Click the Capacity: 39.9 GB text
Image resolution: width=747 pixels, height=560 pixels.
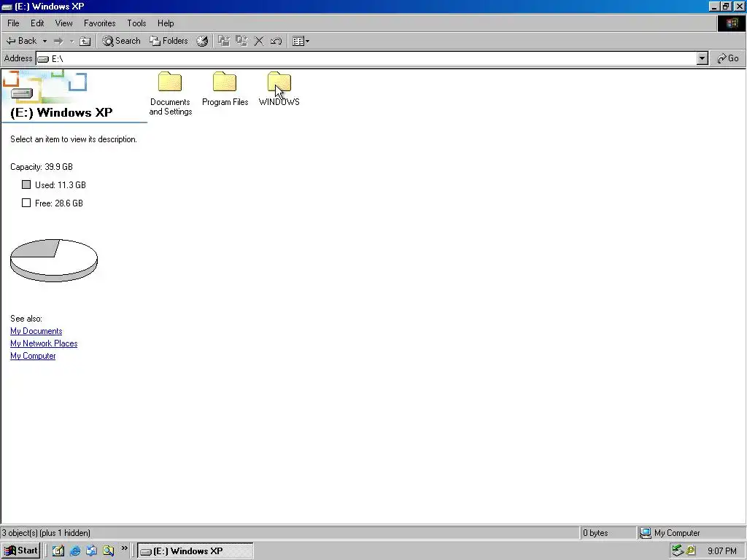point(42,167)
